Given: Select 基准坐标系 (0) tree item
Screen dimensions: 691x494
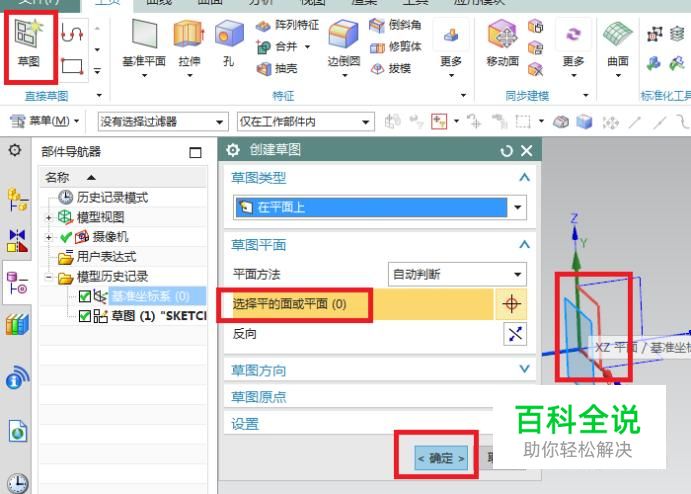Looking at the screenshot, I should pos(150,296).
